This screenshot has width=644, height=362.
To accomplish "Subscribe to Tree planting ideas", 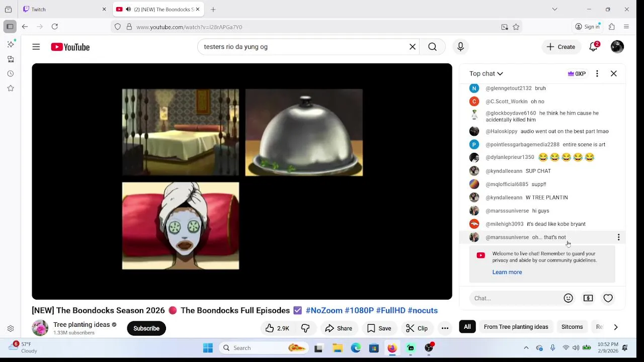I will click(x=146, y=328).
